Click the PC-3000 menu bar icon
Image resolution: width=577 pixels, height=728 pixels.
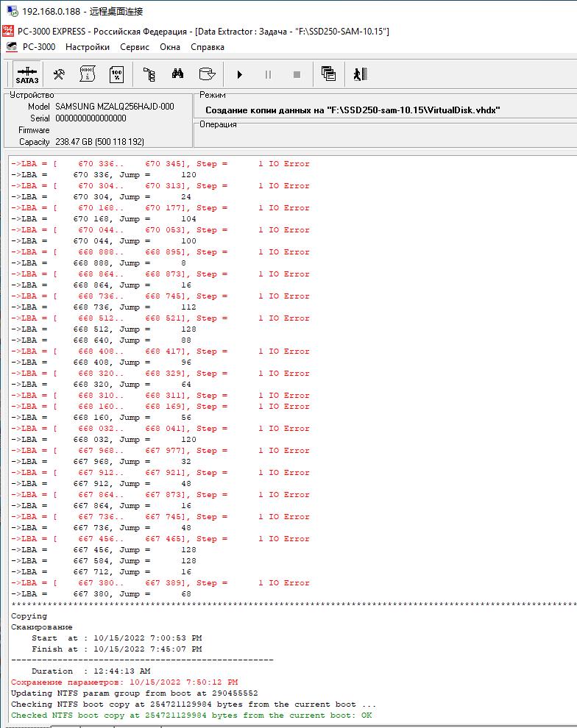(x=12, y=47)
